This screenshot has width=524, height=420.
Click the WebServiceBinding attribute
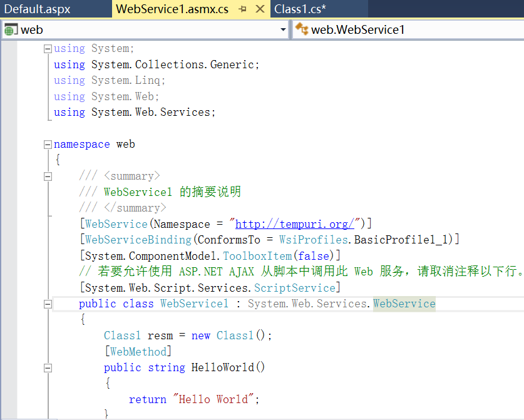(x=138, y=240)
